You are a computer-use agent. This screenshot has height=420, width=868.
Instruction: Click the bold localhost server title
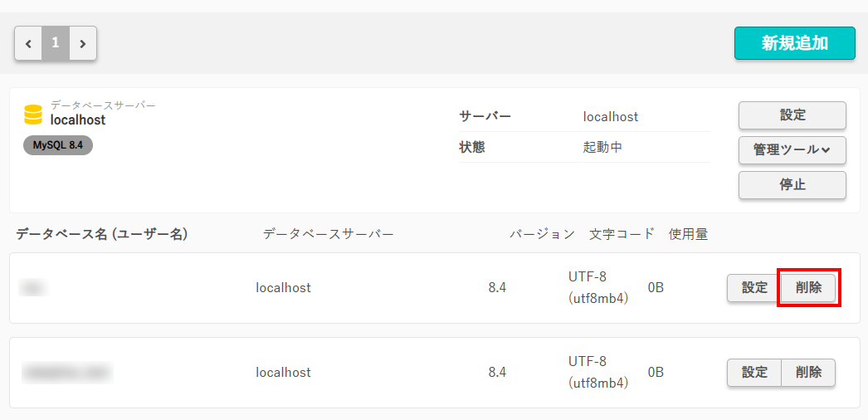(x=78, y=120)
